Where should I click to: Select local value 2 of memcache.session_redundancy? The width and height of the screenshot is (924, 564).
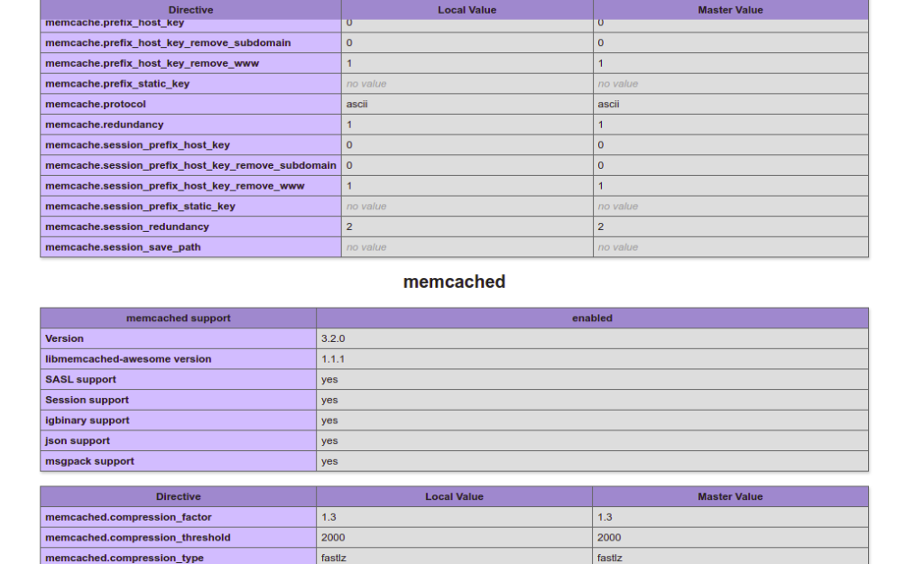(349, 227)
